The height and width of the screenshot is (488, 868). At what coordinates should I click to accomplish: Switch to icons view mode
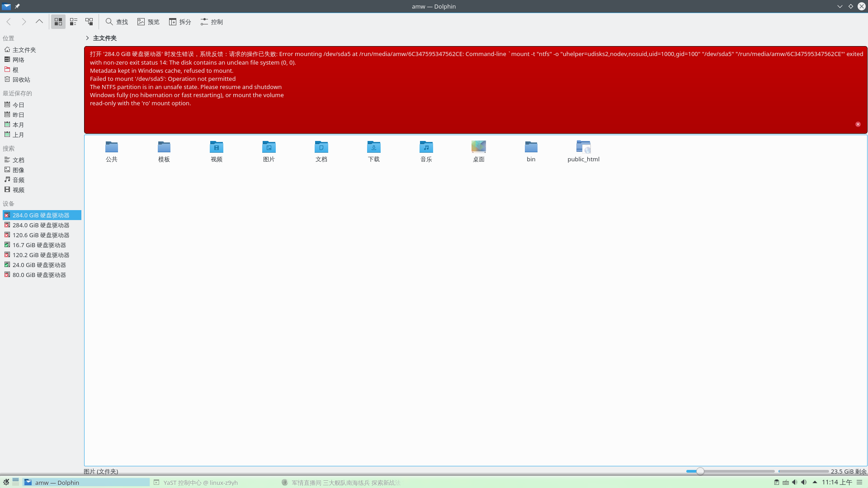[x=58, y=22]
